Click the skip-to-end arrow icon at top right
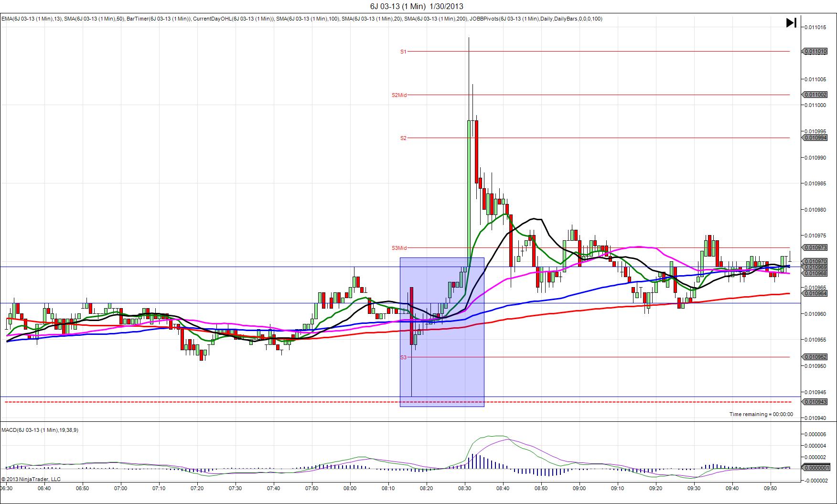837x504 pixels. point(791,22)
